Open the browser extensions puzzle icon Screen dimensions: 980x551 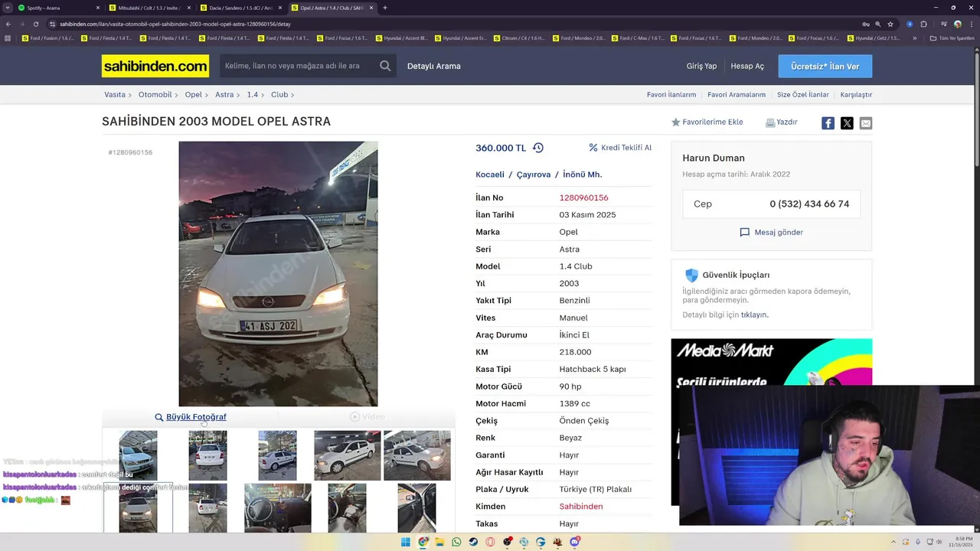[x=923, y=24]
